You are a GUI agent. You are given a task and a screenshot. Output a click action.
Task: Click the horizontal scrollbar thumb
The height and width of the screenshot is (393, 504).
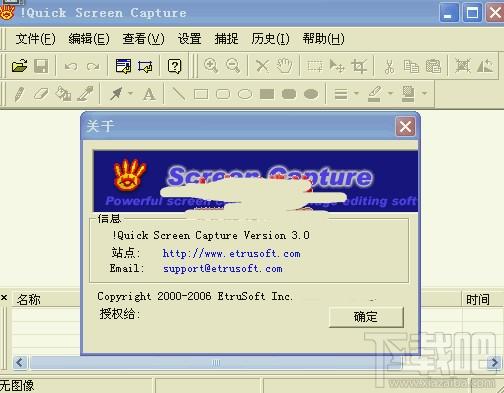click(x=216, y=363)
